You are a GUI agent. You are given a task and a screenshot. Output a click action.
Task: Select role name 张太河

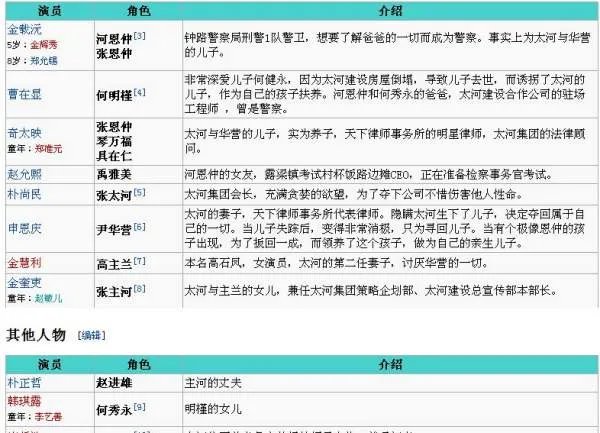point(114,195)
